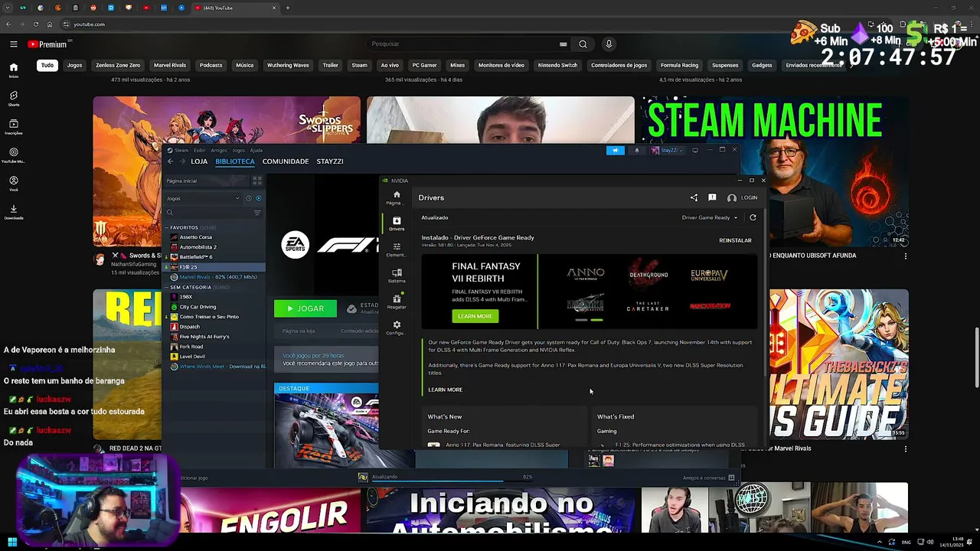Open Steam Exibir menu

(200, 151)
